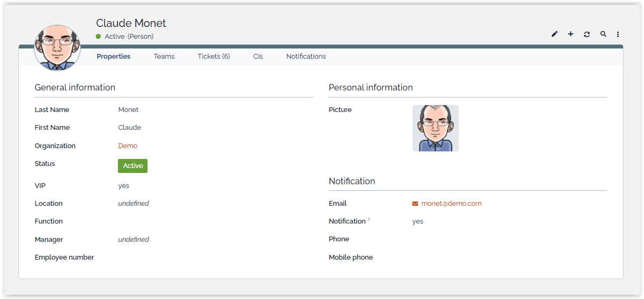The width and height of the screenshot is (644, 299).
Task: Click the picture thumbnail under Personal information
Action: pyautogui.click(x=436, y=128)
